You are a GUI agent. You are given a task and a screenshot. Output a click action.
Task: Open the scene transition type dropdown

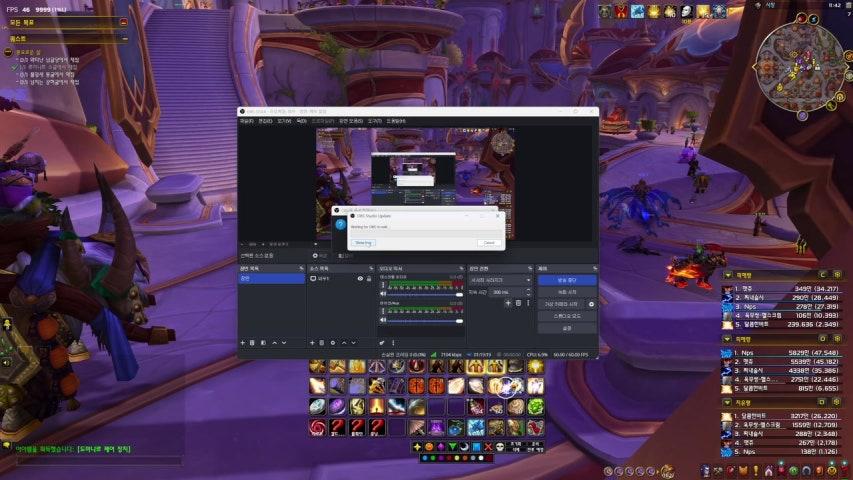pos(500,280)
